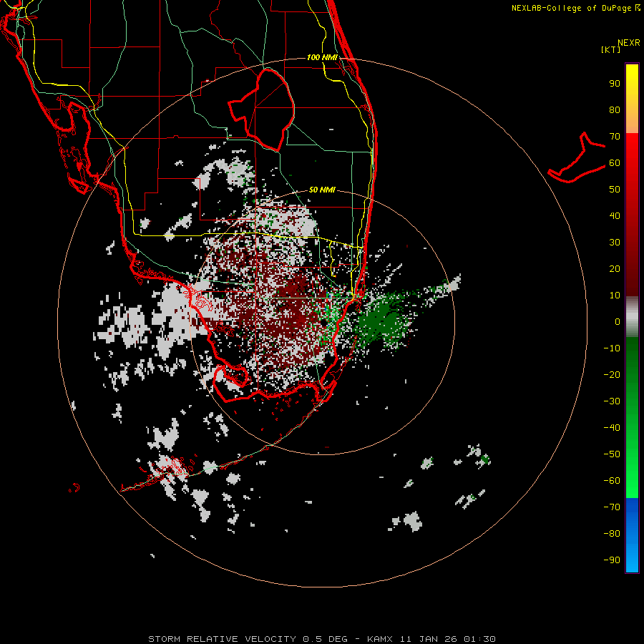644x644 pixels.
Task: Click the blue bottom segment of color bar
Action: [x=632, y=535]
